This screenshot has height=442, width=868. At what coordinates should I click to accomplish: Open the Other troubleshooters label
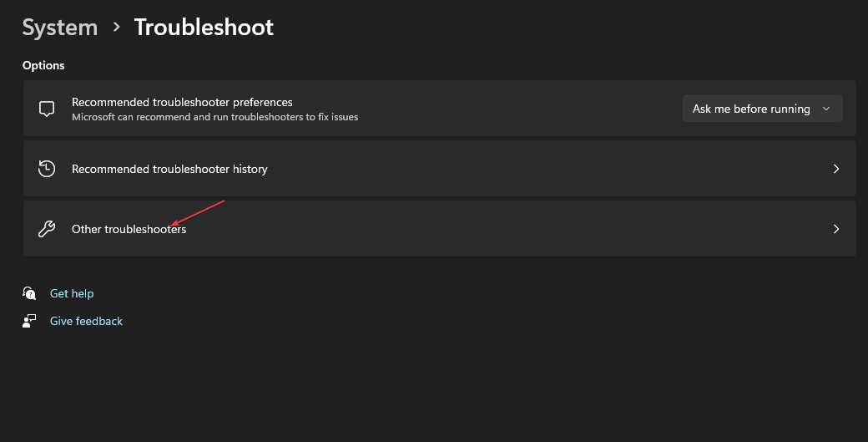pos(129,229)
